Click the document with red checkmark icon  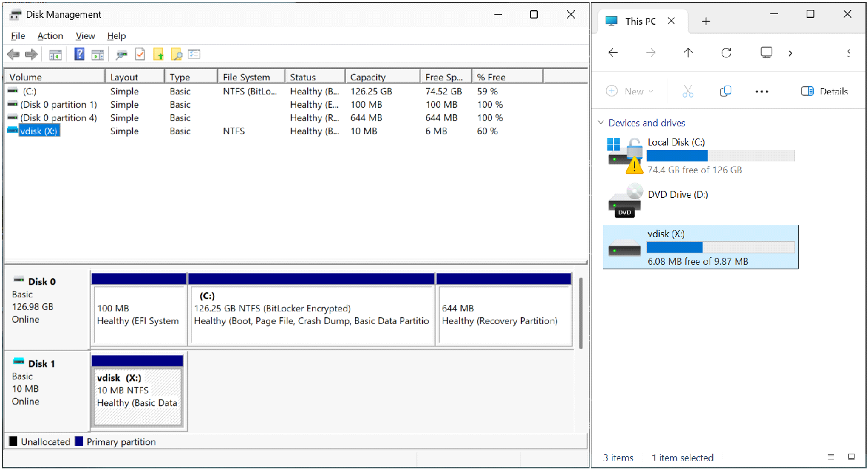tap(140, 55)
